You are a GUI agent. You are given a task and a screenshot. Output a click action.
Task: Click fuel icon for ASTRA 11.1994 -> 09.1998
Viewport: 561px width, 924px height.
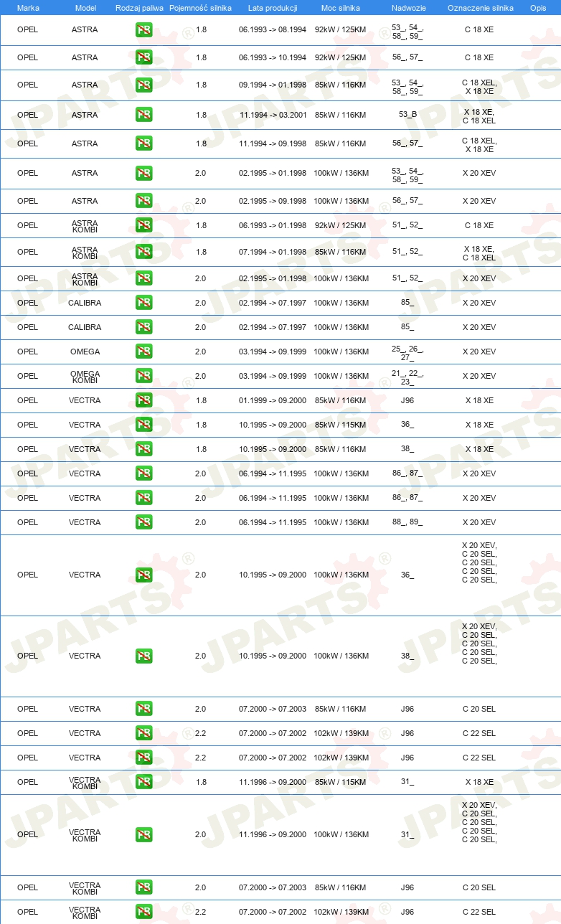click(x=144, y=143)
